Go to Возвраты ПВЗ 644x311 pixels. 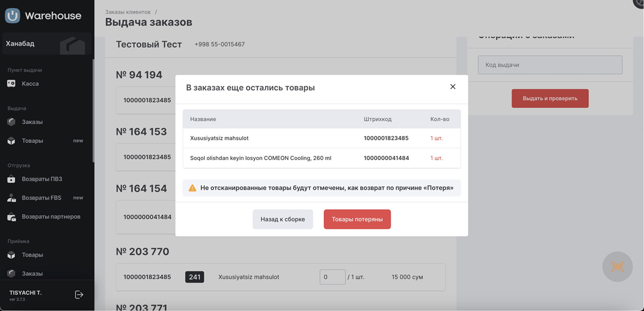point(41,179)
